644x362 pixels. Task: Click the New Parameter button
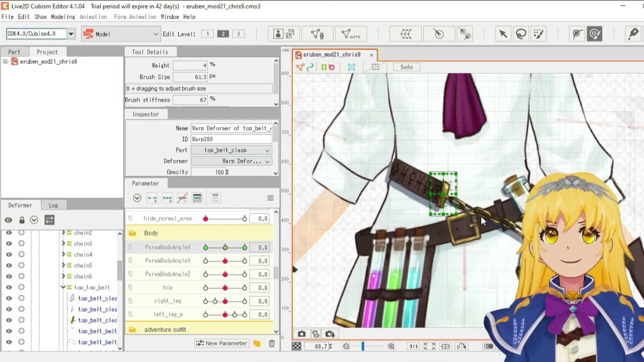pyautogui.click(x=221, y=343)
